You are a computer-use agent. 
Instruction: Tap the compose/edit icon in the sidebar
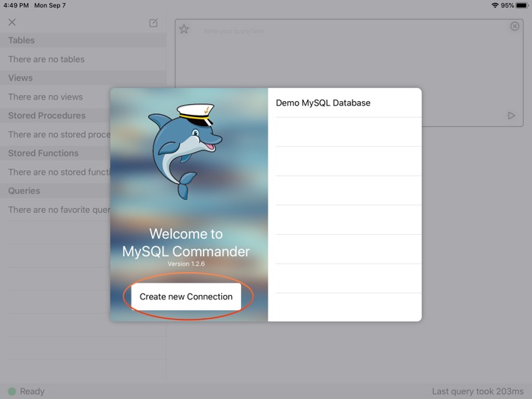click(154, 23)
